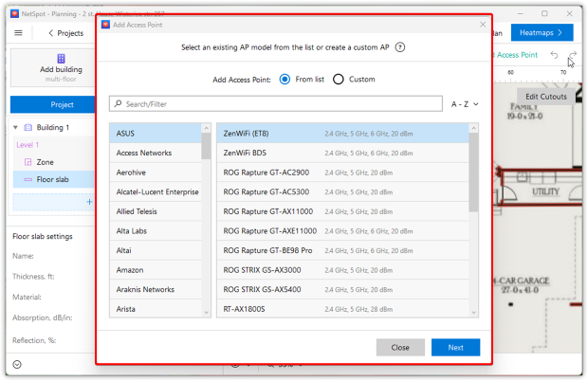This screenshot has width=588, height=381.
Task: Select the From list radio button
Action: (285, 80)
